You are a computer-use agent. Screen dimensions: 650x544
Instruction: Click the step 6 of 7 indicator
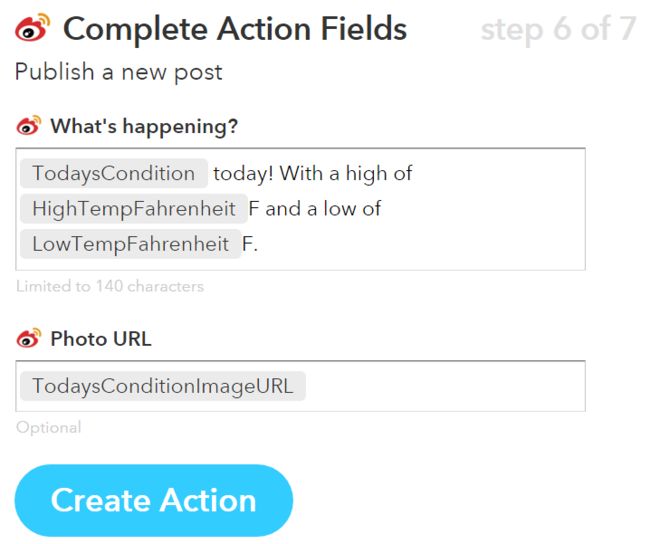coord(558,29)
